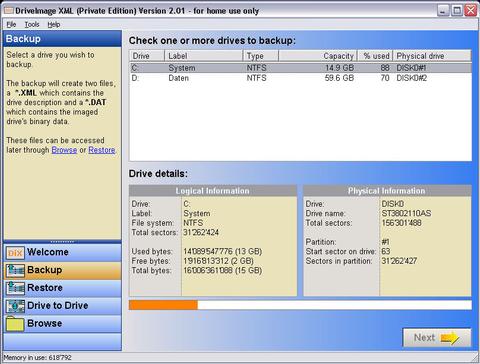Click the DISK0#2 physical drive cell
The height and width of the screenshot is (364, 480).
pos(412,78)
